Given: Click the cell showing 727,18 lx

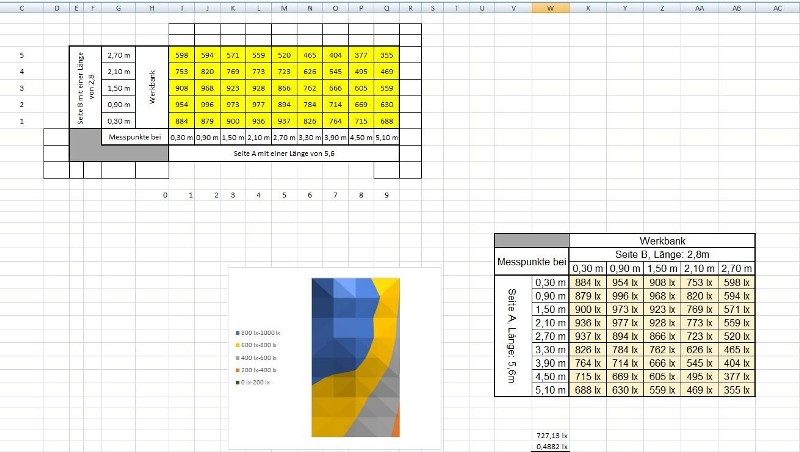Looking at the screenshot, I should point(551,437).
